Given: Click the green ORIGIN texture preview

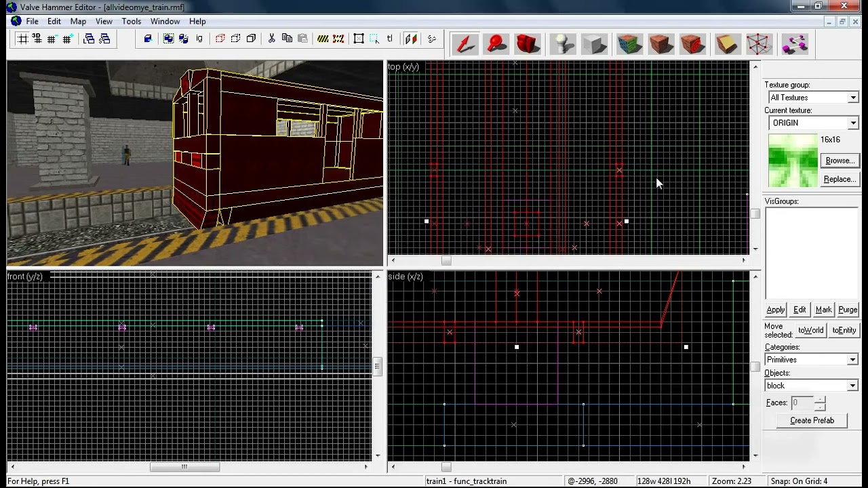Looking at the screenshot, I should click(x=793, y=161).
